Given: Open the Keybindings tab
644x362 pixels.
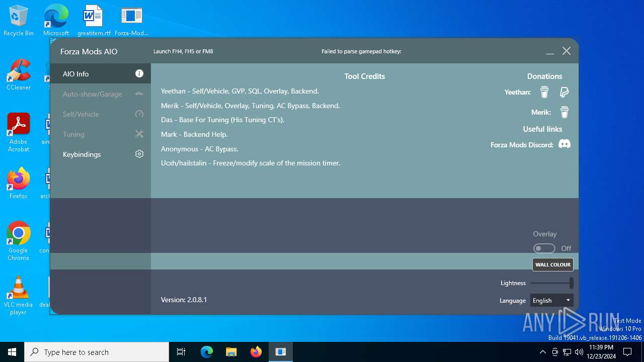Looking at the screenshot, I should click(x=101, y=154).
